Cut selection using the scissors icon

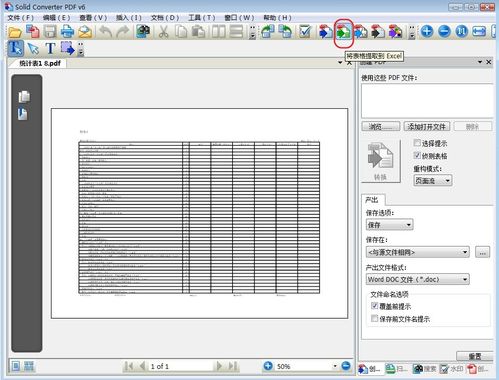pyautogui.click(x=163, y=32)
